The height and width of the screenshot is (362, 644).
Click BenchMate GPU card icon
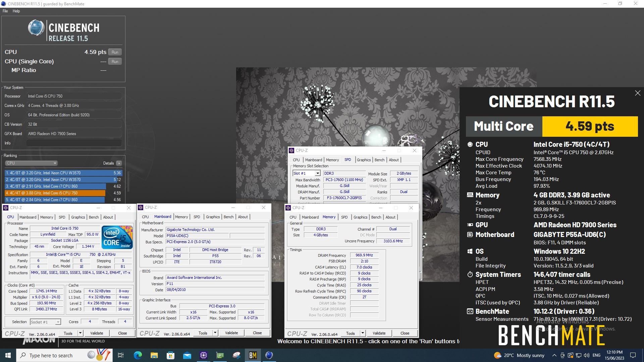tap(470, 225)
